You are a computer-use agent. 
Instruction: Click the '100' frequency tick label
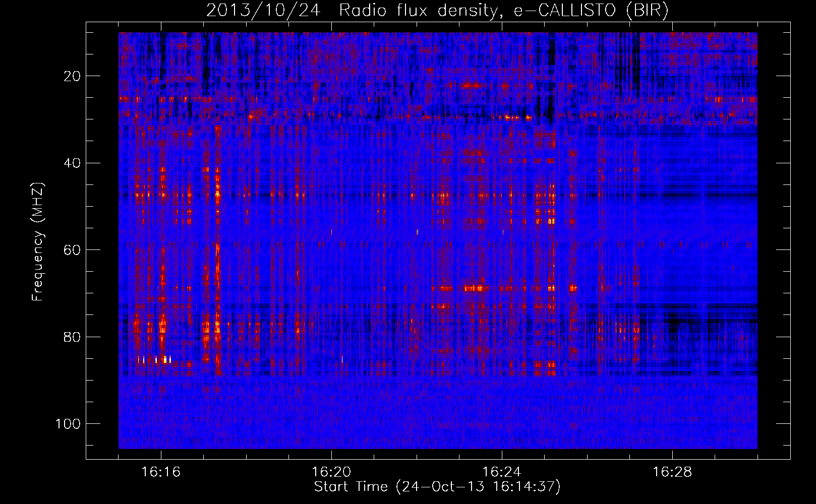click(68, 424)
